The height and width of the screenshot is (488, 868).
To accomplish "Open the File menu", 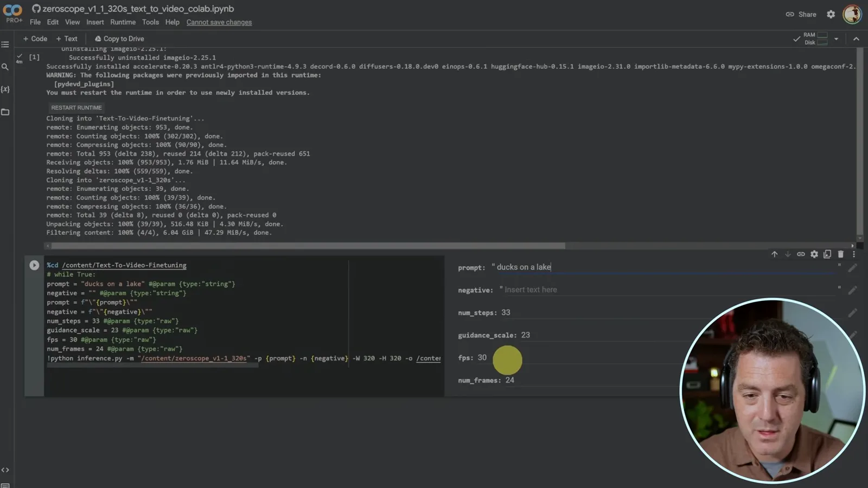I will pos(35,22).
